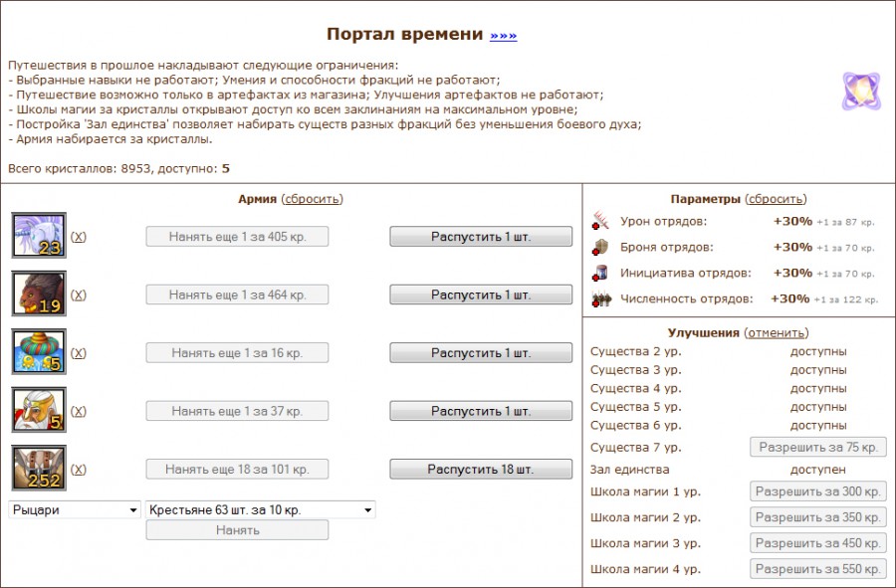Reset the army via сбросить link
896x588 pixels.
click(312, 199)
